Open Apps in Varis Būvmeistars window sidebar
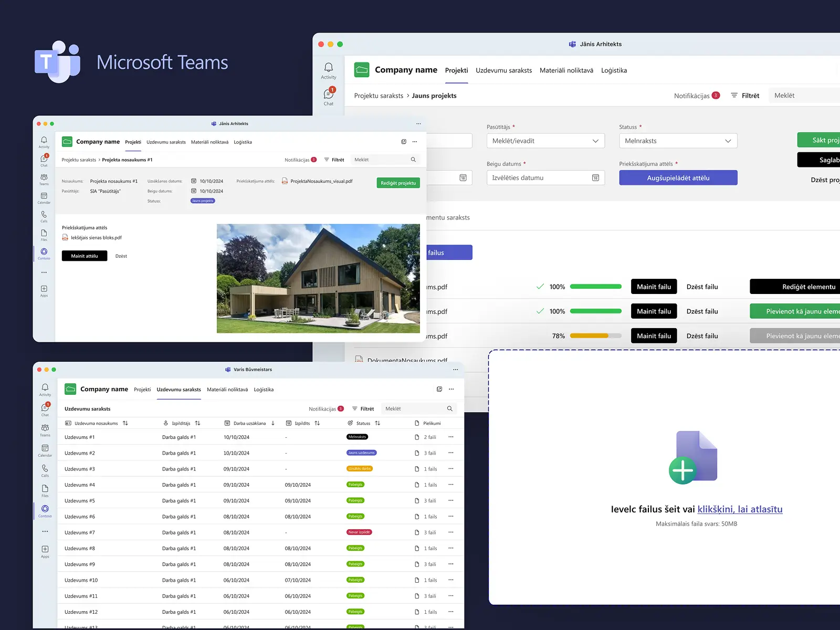 pyautogui.click(x=45, y=552)
